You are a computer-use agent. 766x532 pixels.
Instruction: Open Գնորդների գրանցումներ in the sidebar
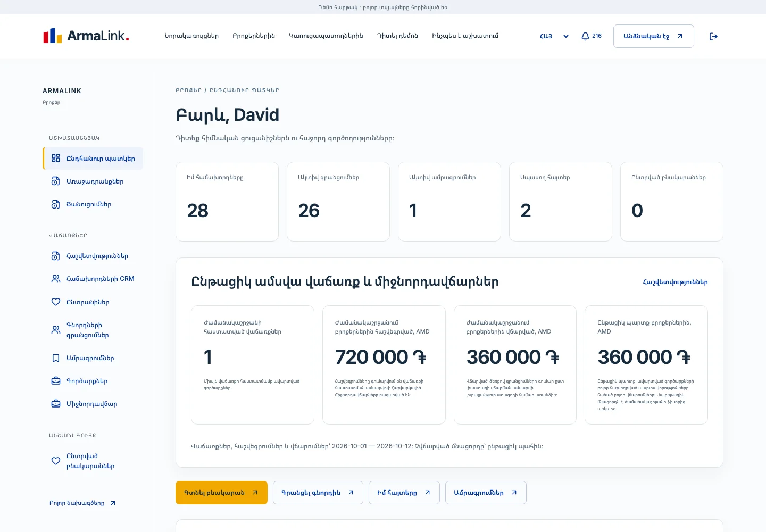[93, 330]
